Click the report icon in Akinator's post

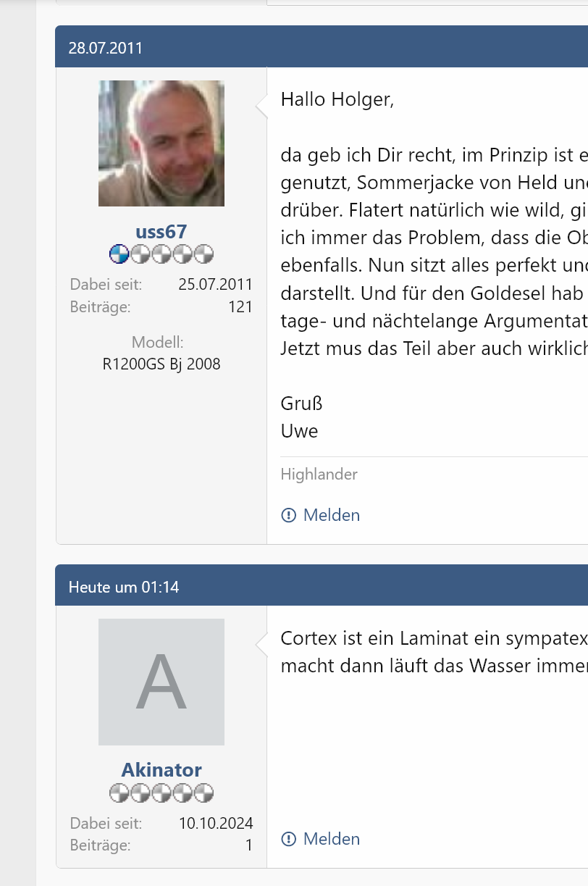pos(288,840)
